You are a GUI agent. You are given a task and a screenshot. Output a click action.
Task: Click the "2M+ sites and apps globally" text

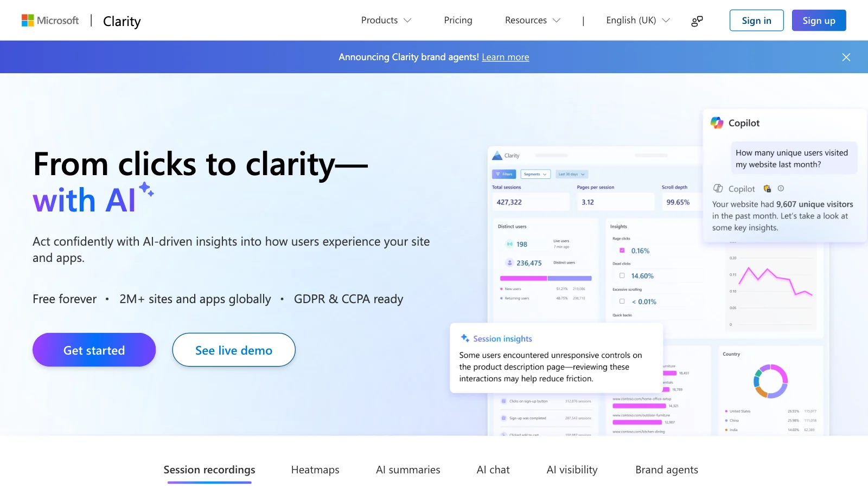tap(195, 299)
